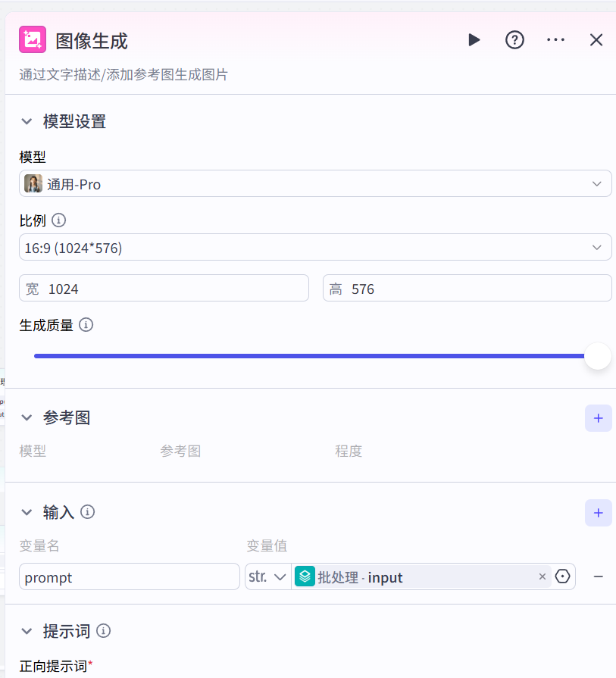Remove the prompt variable with minus button
Screen dimensions: 616x678
click(x=598, y=576)
